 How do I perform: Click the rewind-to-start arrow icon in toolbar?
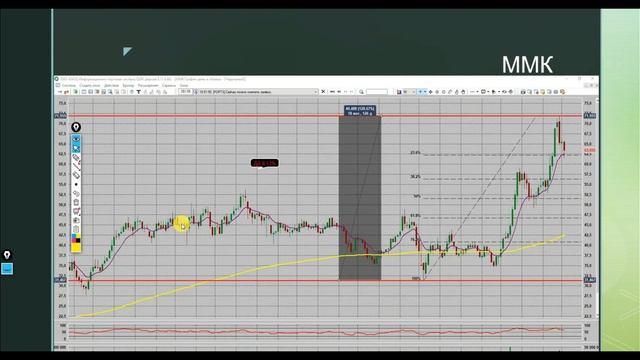(332, 92)
